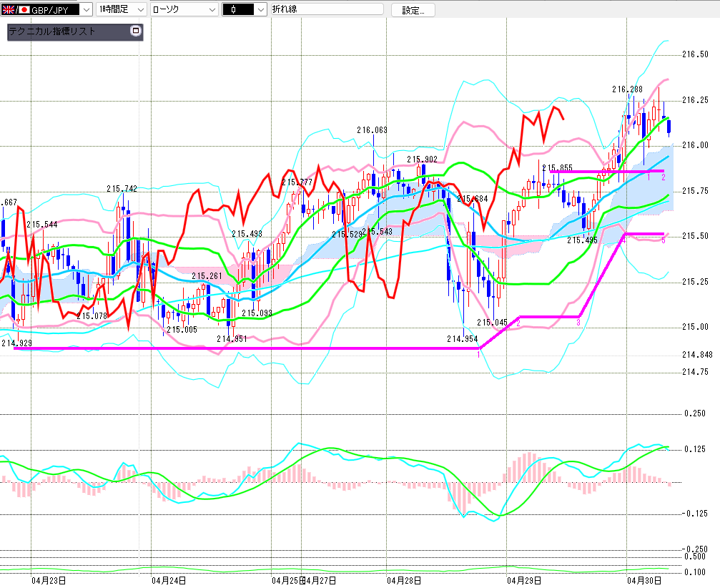Screen dimensions: 720x588
Task: Select the 214.929 low price label
Action: pyautogui.click(x=16, y=343)
